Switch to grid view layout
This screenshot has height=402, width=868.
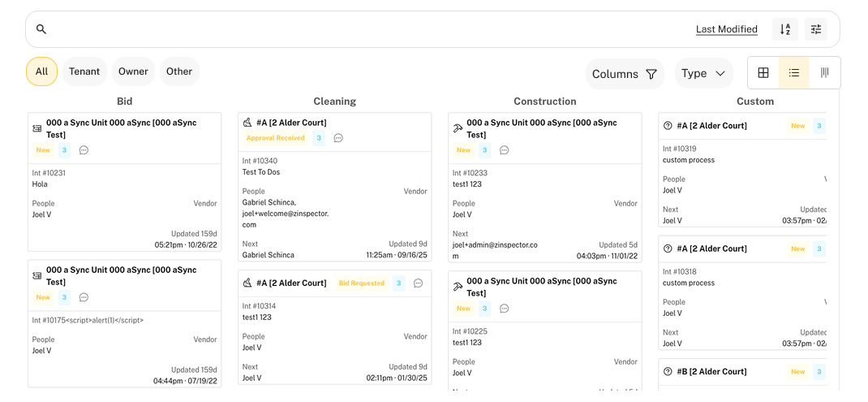[763, 73]
